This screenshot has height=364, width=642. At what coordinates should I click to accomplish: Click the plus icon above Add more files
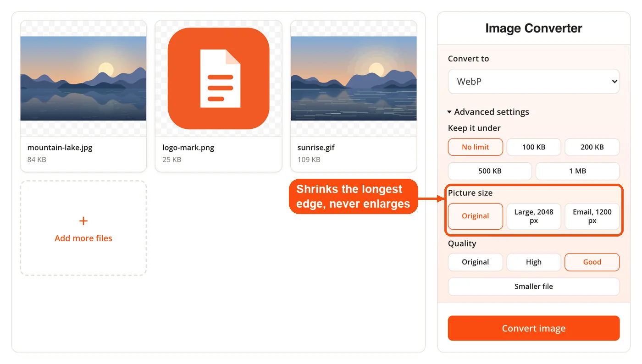pos(83,221)
